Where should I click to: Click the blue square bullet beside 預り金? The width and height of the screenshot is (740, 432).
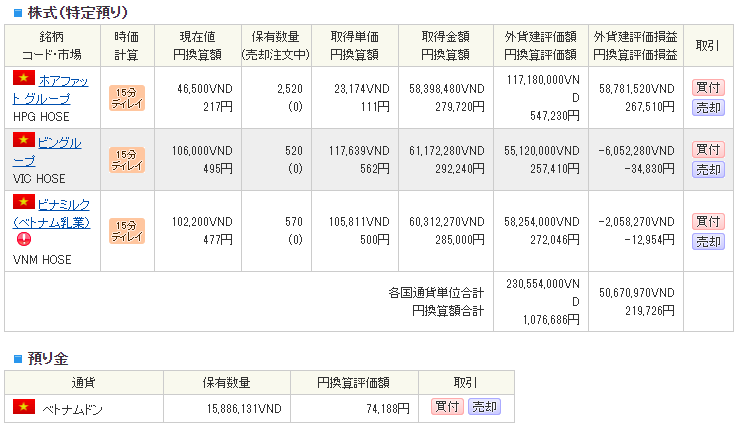[x=18, y=359]
